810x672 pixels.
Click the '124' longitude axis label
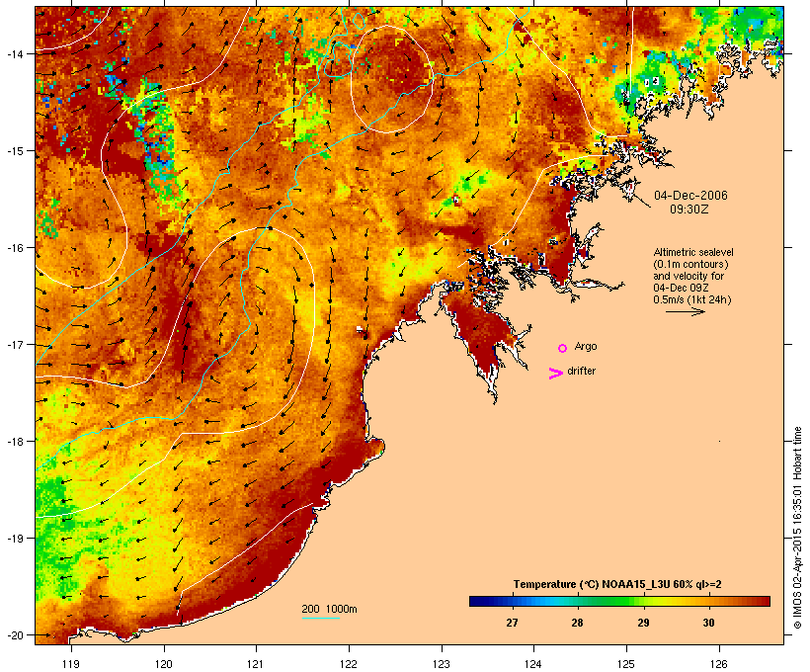(x=533, y=664)
